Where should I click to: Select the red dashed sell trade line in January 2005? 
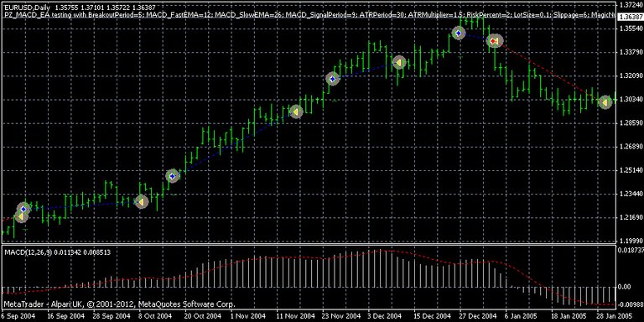[x=550, y=72]
